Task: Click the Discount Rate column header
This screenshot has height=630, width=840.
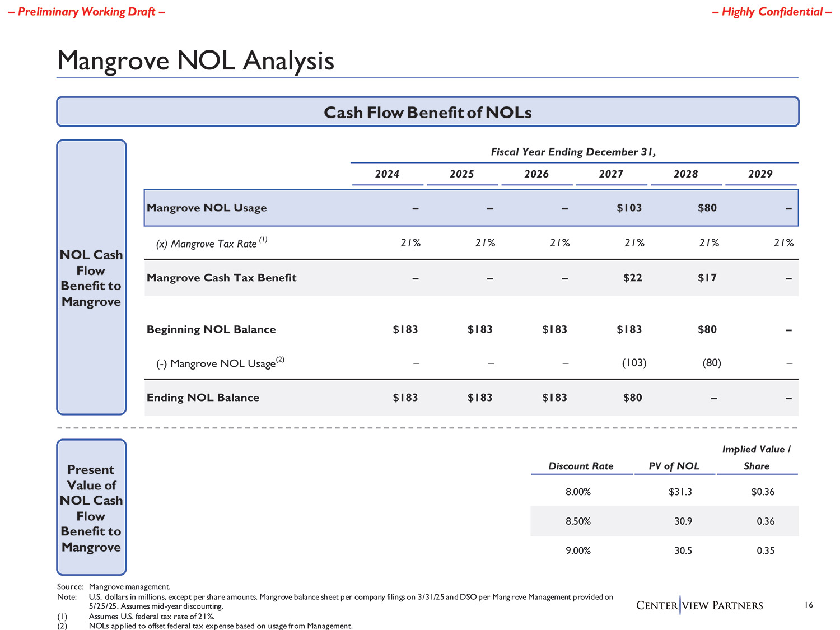Action: [x=581, y=466]
